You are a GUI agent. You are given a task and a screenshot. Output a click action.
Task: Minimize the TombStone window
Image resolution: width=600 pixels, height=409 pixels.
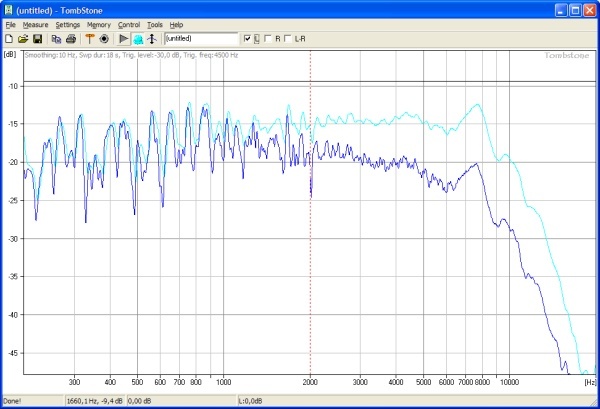tap(561, 10)
